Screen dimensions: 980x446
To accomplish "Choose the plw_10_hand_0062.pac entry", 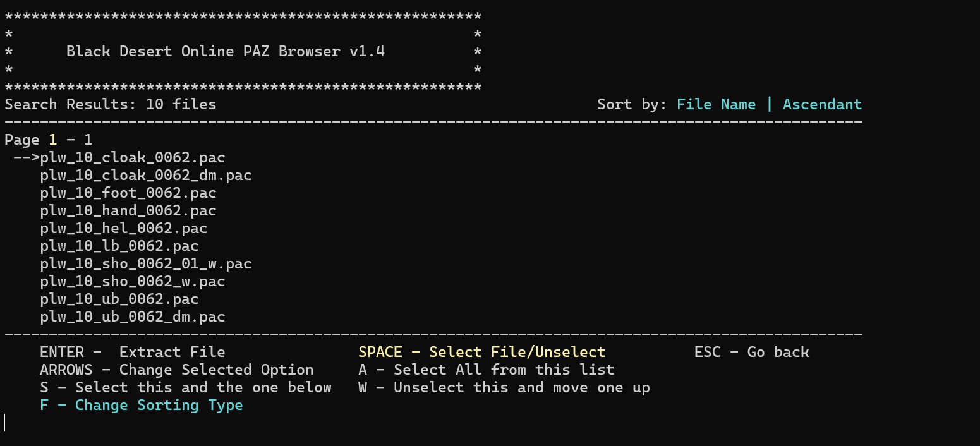I will click(x=128, y=210).
